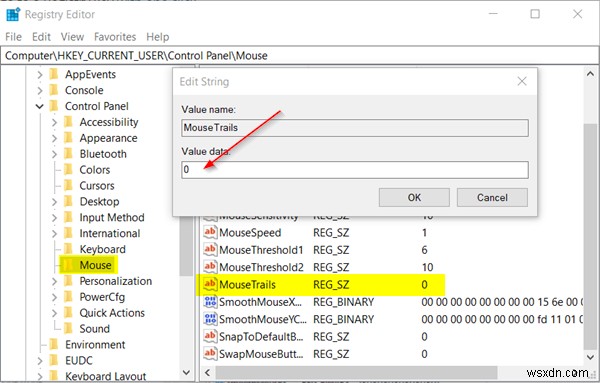Click the Personalization folder icon
This screenshot has height=383, width=600.
click(x=68, y=281)
